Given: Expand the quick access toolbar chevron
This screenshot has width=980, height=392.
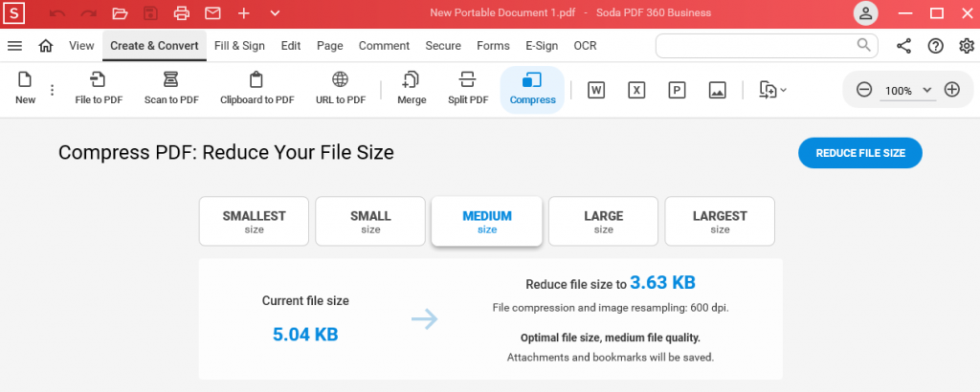Looking at the screenshot, I should point(275,13).
